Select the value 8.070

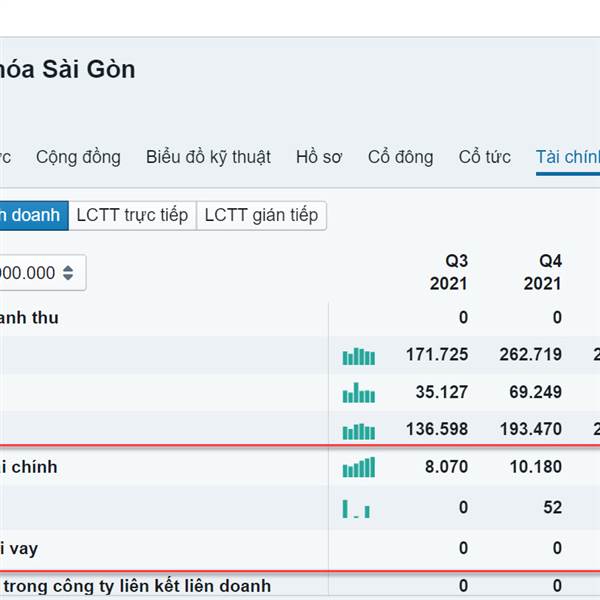[447, 467]
